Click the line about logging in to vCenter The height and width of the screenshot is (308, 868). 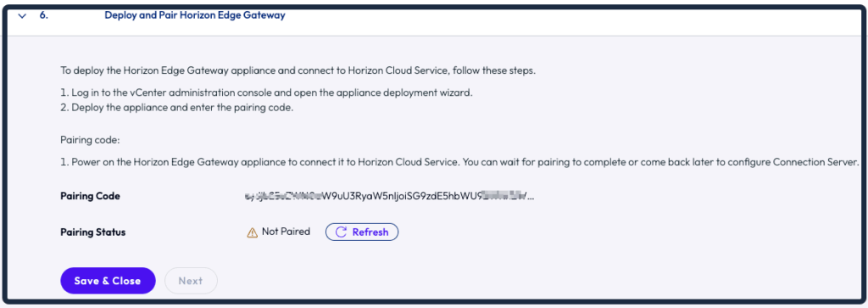(266, 92)
